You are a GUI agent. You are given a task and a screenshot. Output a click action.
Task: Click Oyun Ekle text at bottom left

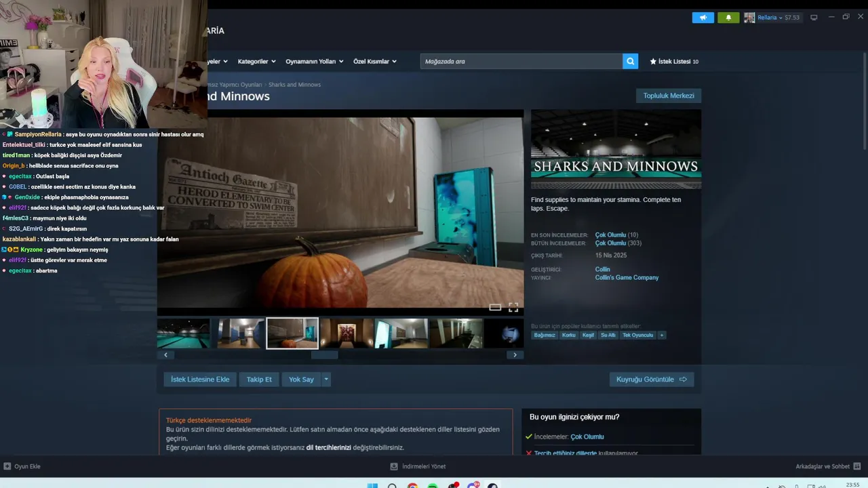(27, 466)
